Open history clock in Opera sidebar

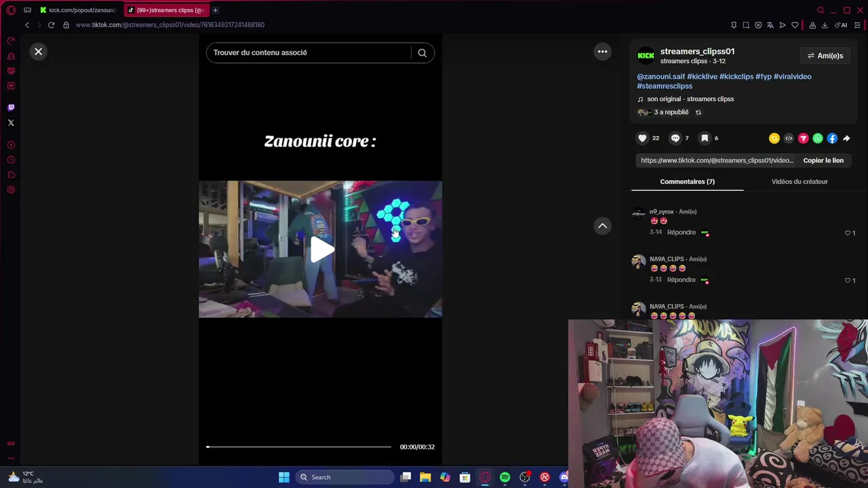coord(11,160)
